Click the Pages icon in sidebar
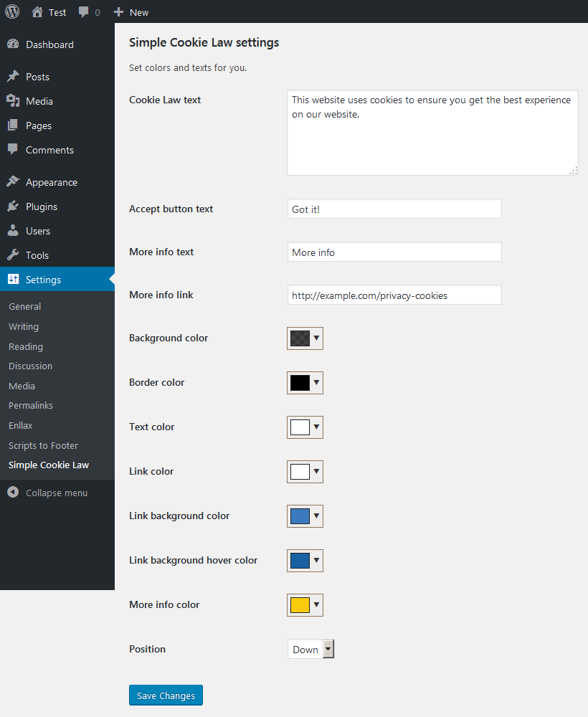The image size is (588, 717). pos(13,125)
